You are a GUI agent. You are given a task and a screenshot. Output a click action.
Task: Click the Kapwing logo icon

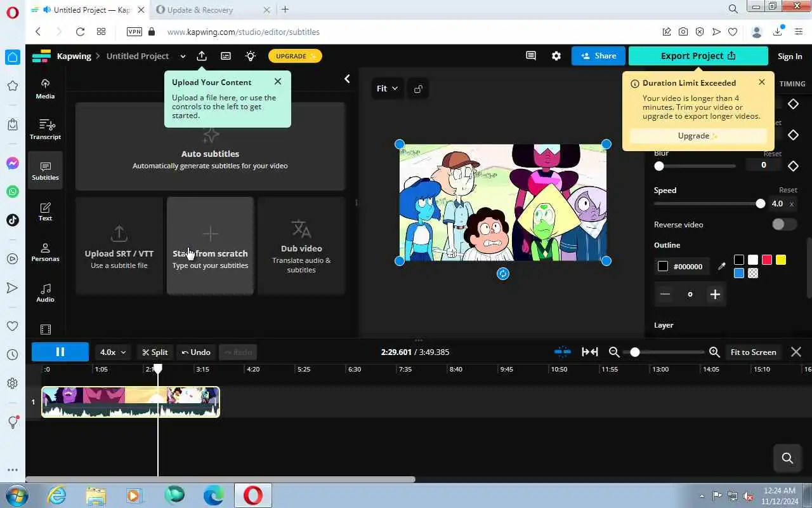(x=41, y=56)
